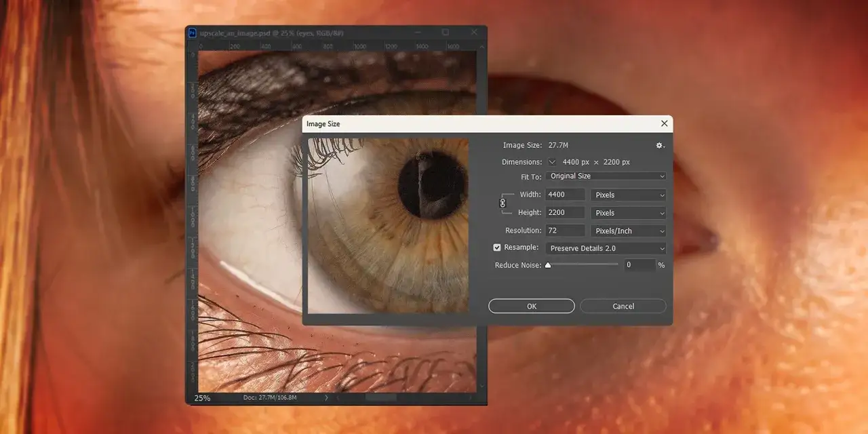Click the eye preview thumbnail in dialog
The height and width of the screenshot is (434, 868).
click(x=389, y=226)
